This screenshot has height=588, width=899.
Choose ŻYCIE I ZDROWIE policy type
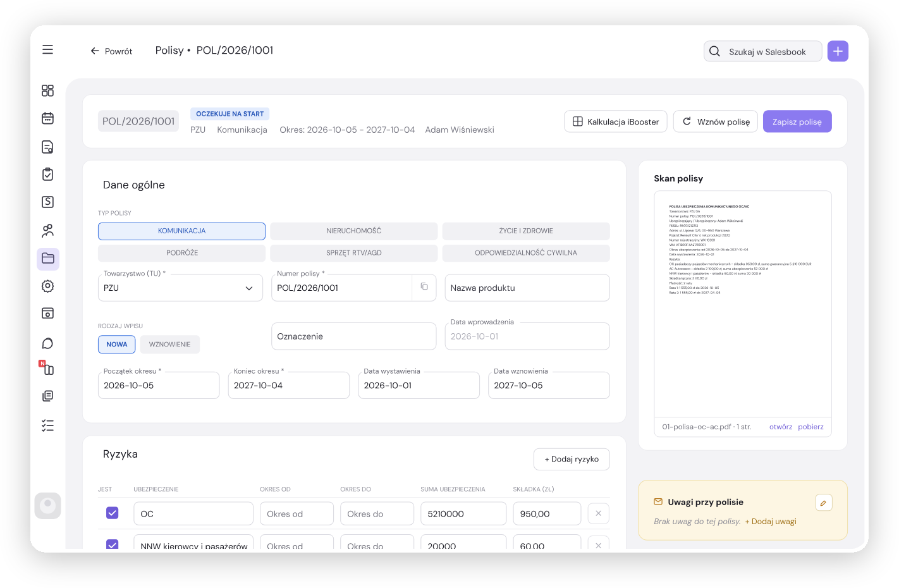pos(526,231)
